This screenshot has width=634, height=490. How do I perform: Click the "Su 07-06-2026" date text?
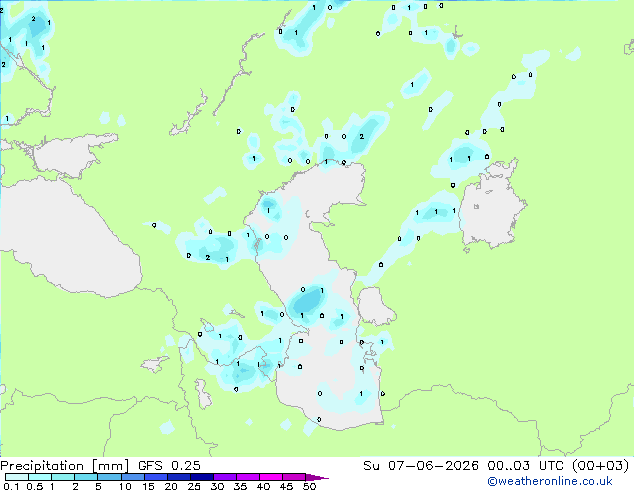[421, 466]
